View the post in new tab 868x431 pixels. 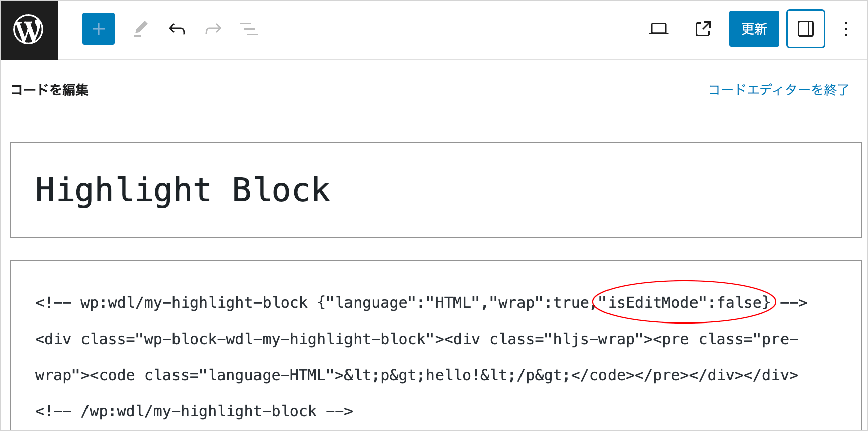click(703, 29)
